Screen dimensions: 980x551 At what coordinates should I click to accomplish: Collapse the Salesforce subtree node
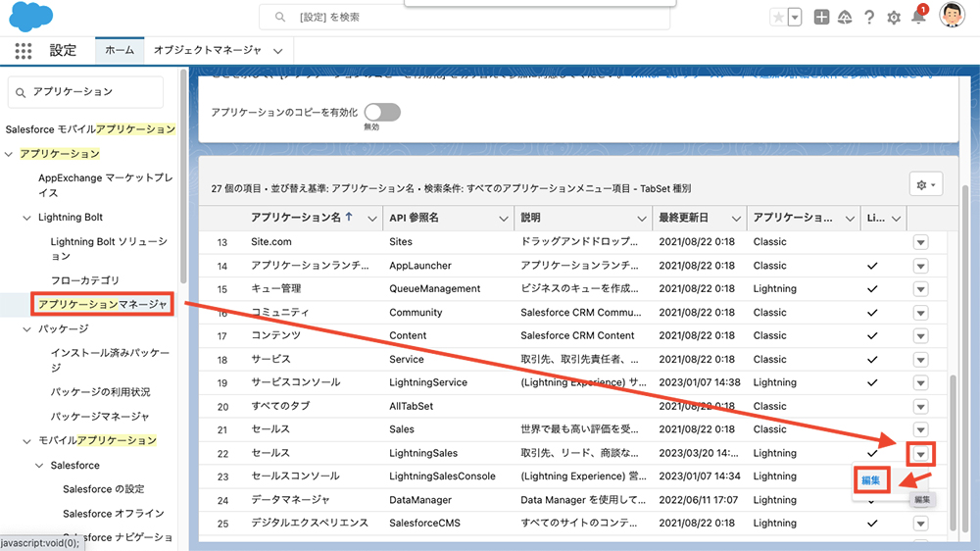pyautogui.click(x=39, y=466)
